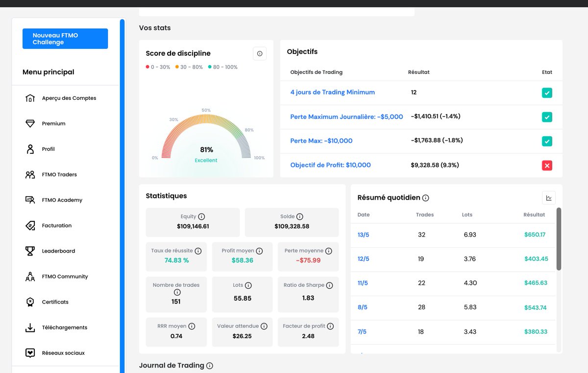Image resolution: width=588 pixels, height=373 pixels.
Task: Open the Score de discipline info icon
Action: 260,54
